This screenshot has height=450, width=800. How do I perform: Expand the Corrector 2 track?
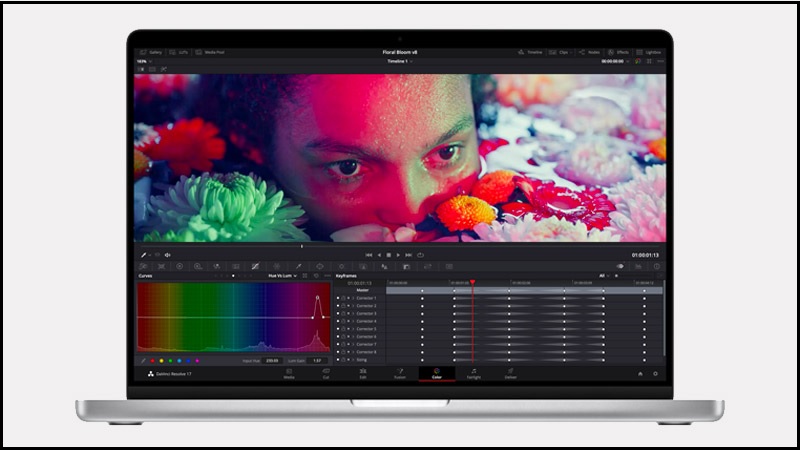[x=353, y=306]
